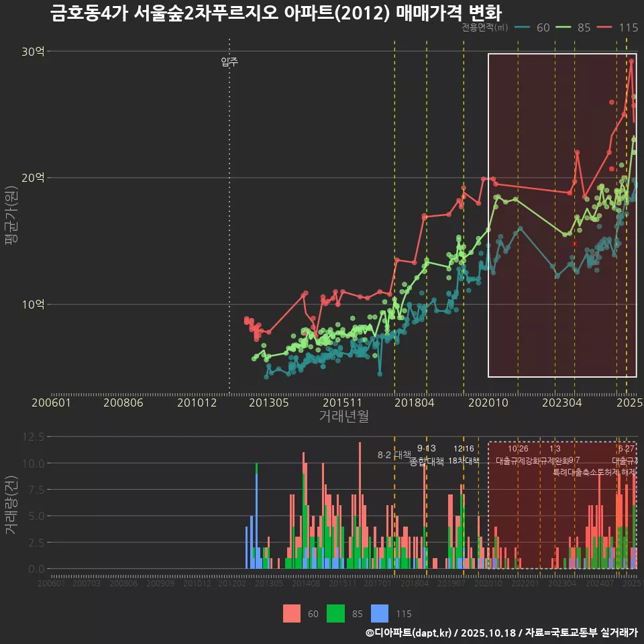Click the green 85 swatch in bottom legend
Screen dimensions: 644x644
[335, 613]
